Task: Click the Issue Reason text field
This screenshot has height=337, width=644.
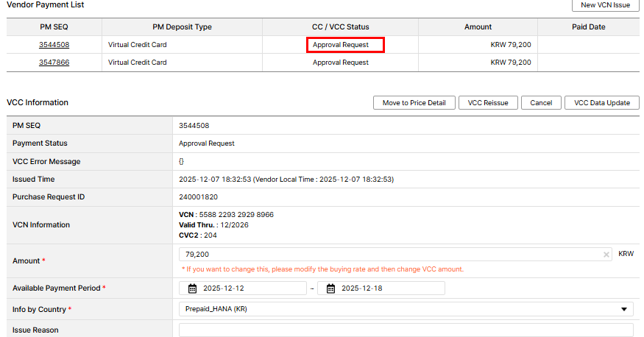Action: (406, 330)
